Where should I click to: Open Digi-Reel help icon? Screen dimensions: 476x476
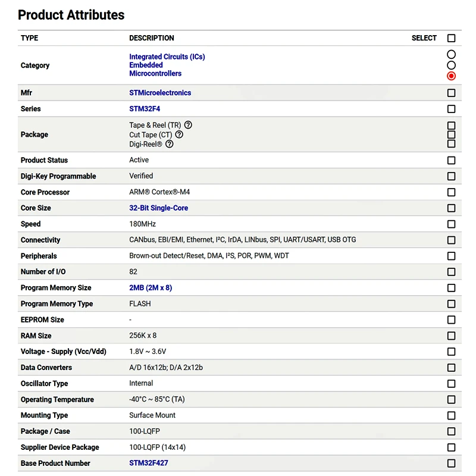click(x=170, y=144)
